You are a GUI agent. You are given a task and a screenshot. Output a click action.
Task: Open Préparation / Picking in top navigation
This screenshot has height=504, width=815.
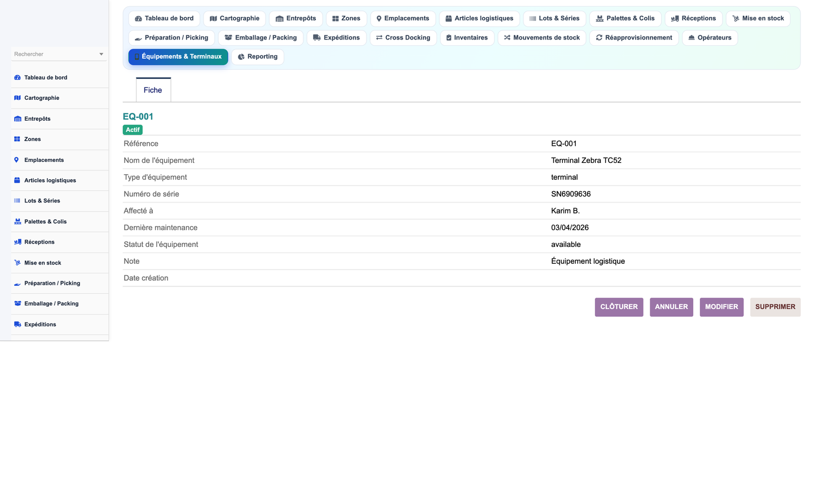(171, 38)
